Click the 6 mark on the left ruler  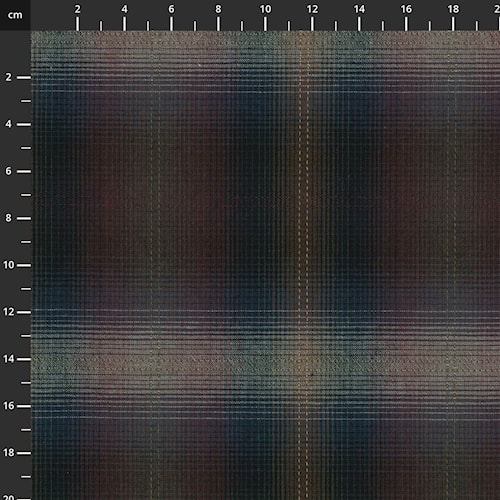(x=8, y=171)
